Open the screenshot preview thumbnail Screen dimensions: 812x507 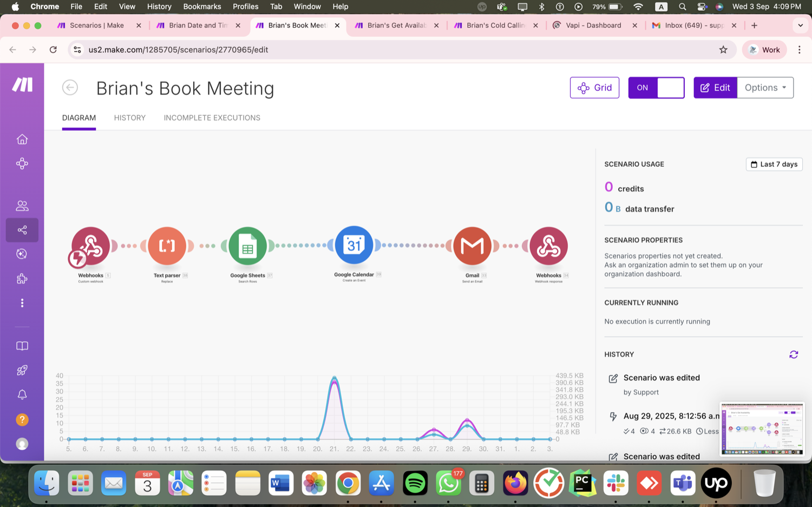click(762, 429)
